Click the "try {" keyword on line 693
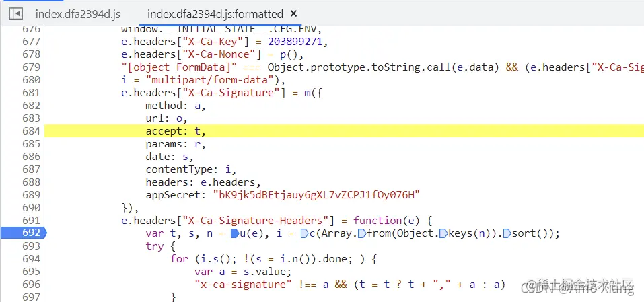This screenshot has width=644, height=302. click(160, 246)
